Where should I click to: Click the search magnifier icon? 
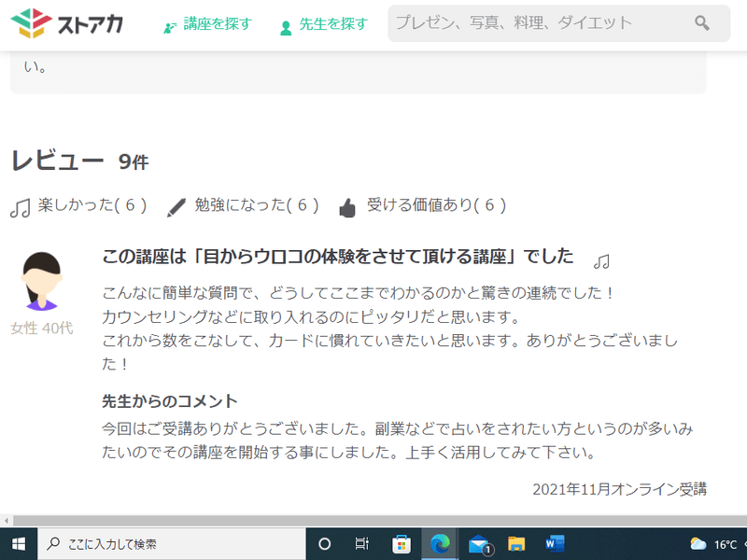point(702,23)
